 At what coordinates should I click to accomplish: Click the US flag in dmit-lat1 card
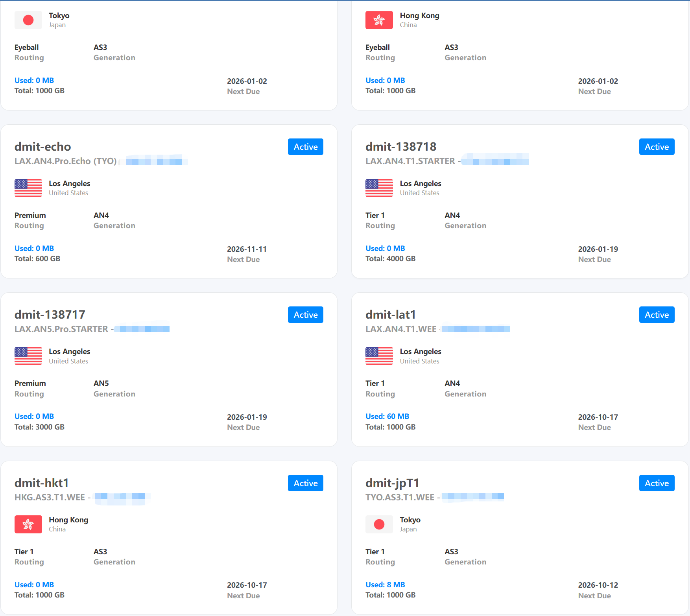click(x=379, y=356)
